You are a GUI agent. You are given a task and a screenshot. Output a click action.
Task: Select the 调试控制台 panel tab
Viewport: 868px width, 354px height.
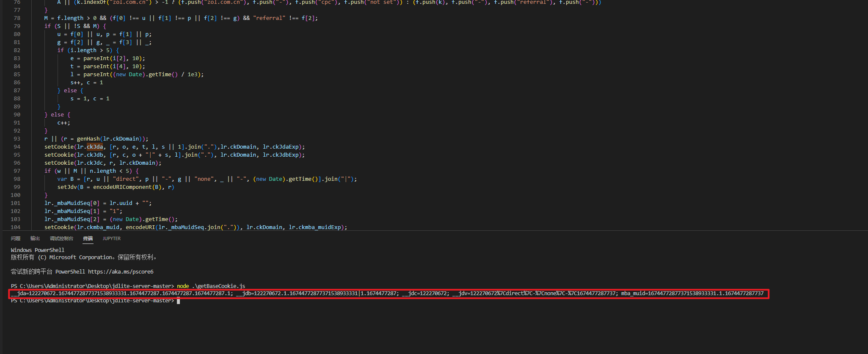[x=61, y=238]
